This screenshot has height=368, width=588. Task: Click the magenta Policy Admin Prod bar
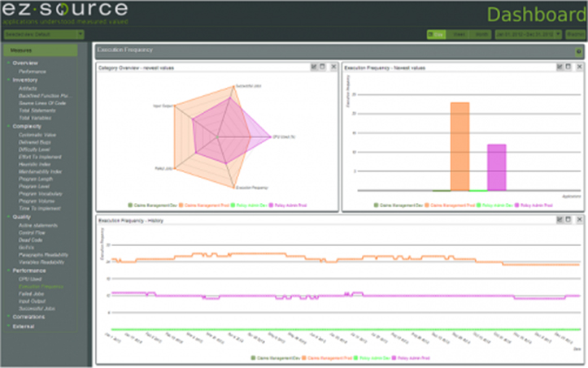[x=496, y=167]
